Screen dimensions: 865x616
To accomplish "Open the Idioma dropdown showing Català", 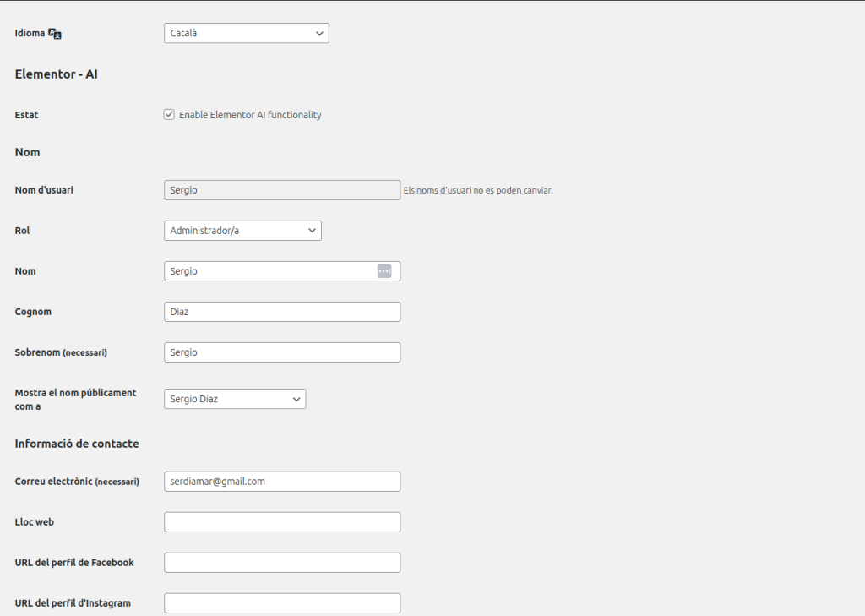I will pos(246,33).
